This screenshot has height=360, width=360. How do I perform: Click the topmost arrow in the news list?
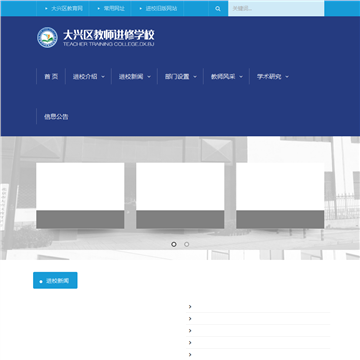[x=190, y=307]
